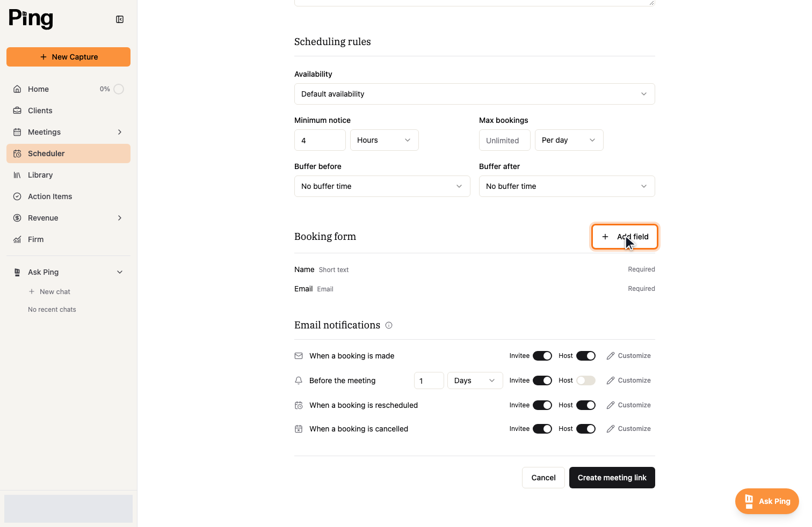Click the New Capture button
The image size is (812, 527).
point(68,57)
